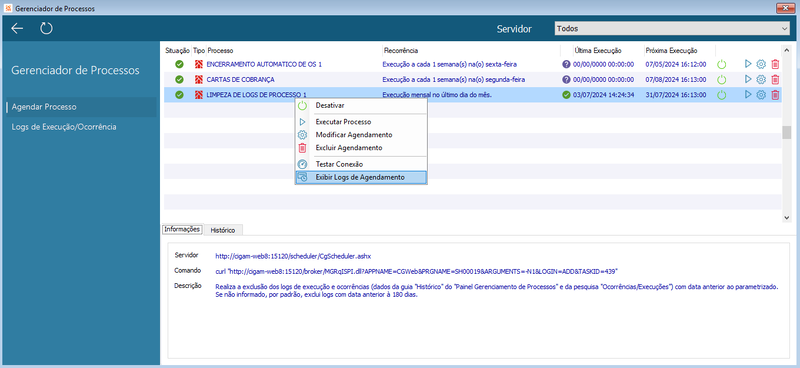Screen dimensions: 800x368
Task: Run ENCERRAMENTO AUTOMATICO DE OS 1 with play icon
Action: point(748,64)
